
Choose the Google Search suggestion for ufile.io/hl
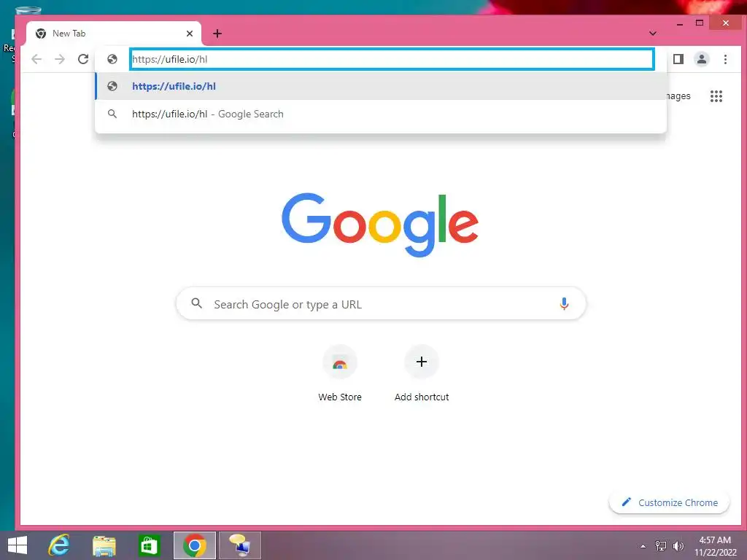(381, 114)
